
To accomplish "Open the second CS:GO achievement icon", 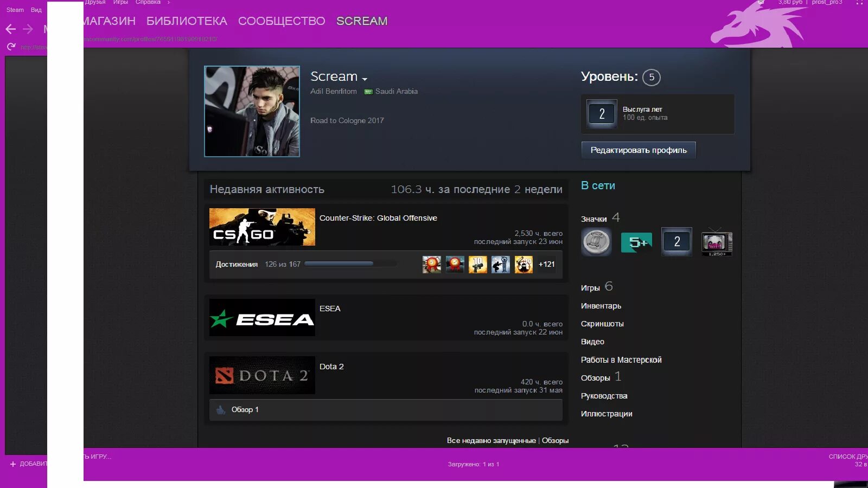I will click(455, 264).
